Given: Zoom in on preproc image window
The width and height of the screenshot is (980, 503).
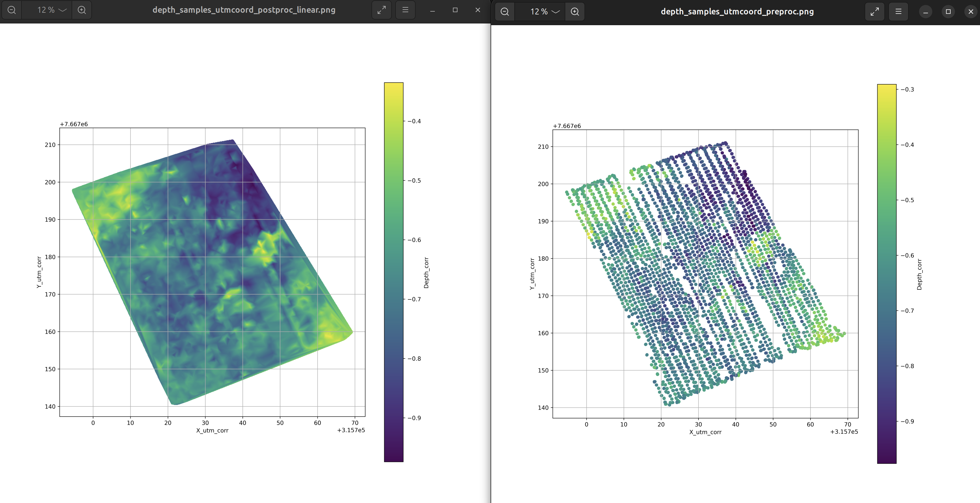Looking at the screenshot, I should point(575,12).
